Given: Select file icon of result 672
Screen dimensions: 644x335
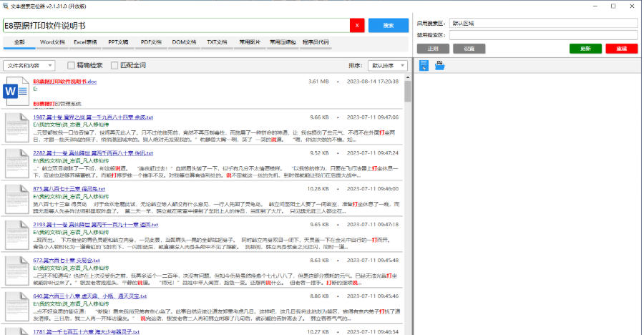Looking at the screenshot, I should (16, 271).
